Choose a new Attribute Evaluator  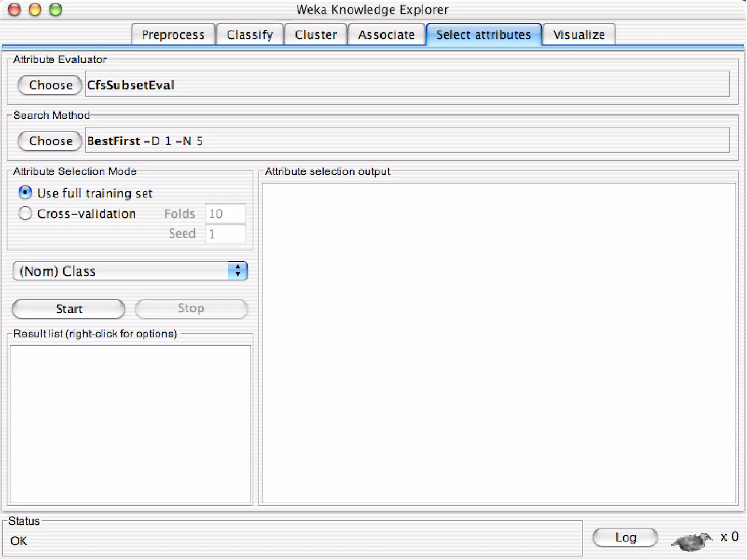tap(50, 85)
